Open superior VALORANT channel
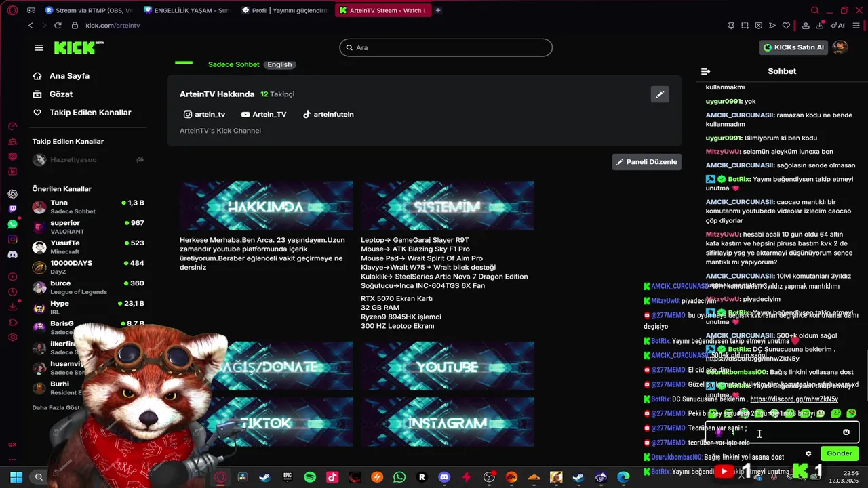The height and width of the screenshot is (488, 868). click(x=88, y=227)
